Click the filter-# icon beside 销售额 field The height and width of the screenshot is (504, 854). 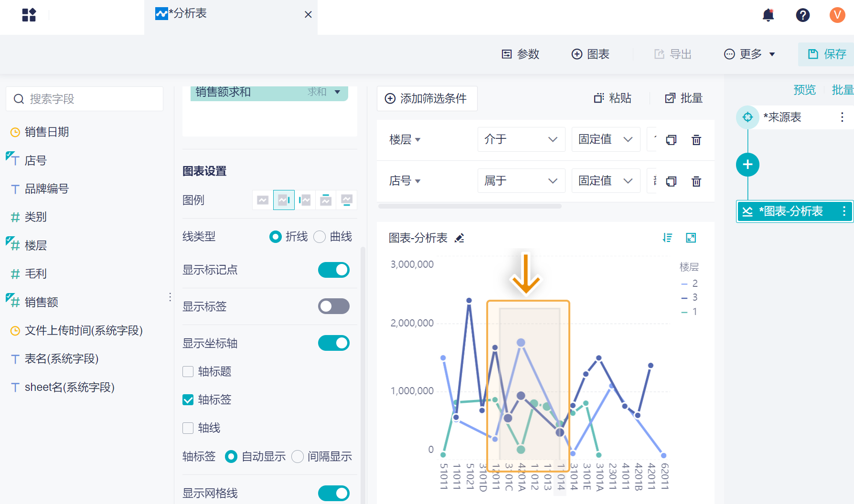pyautogui.click(x=13, y=300)
